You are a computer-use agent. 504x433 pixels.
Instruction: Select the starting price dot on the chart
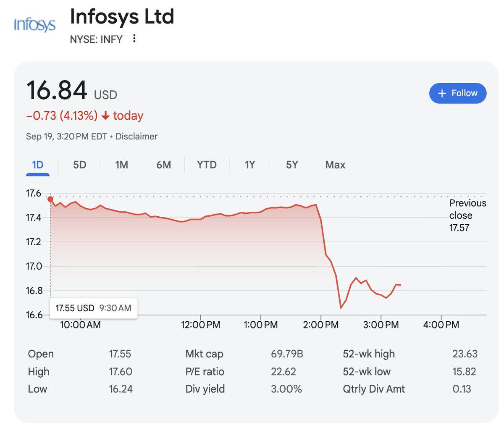tap(50, 198)
